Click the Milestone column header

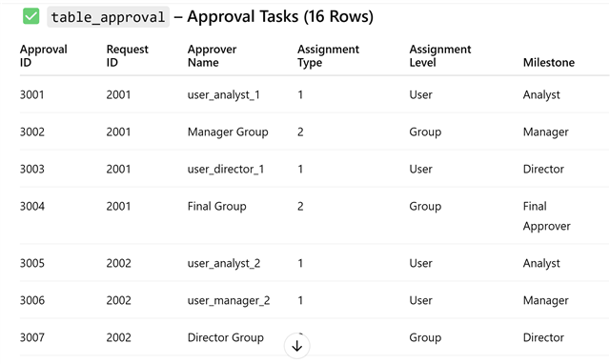click(x=549, y=62)
